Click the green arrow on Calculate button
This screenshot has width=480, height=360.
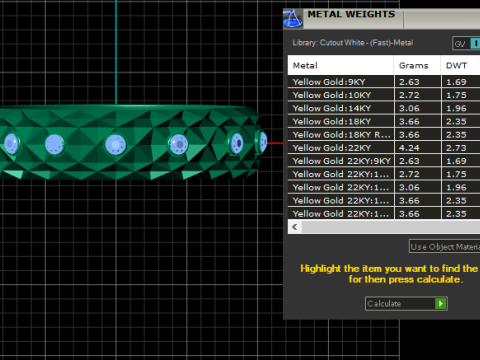pyautogui.click(x=441, y=304)
